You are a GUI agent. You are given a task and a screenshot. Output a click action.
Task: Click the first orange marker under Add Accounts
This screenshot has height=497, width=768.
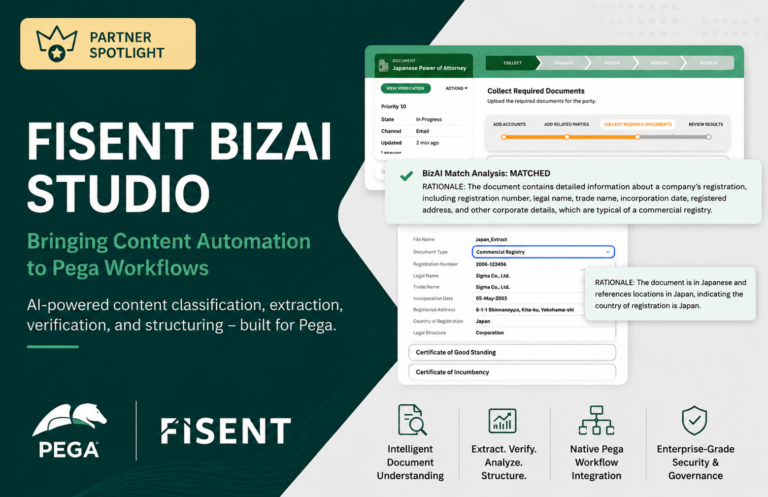[x=504, y=137]
